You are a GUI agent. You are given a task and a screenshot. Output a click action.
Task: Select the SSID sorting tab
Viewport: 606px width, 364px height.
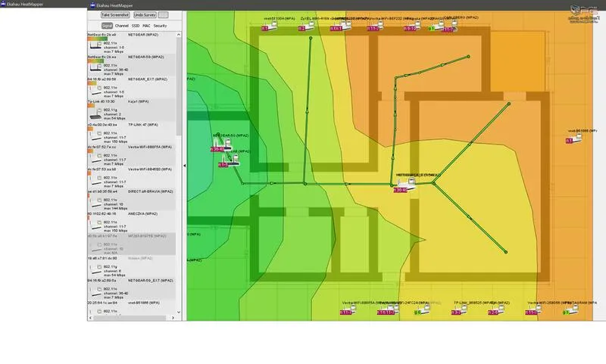[136, 26]
